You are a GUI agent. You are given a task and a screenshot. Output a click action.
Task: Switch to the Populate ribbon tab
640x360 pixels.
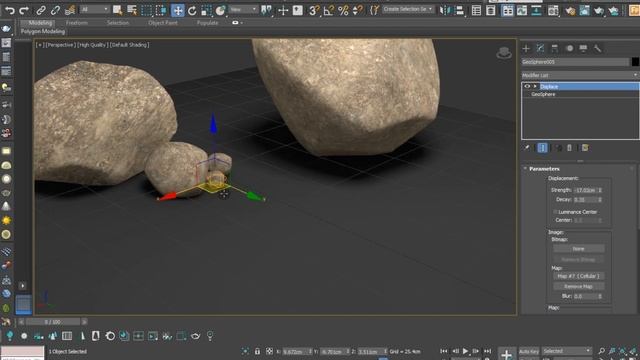pyautogui.click(x=207, y=23)
